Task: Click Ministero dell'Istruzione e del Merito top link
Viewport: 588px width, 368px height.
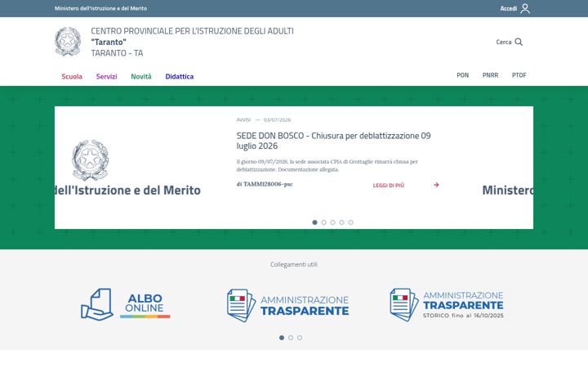Action: click(x=100, y=8)
